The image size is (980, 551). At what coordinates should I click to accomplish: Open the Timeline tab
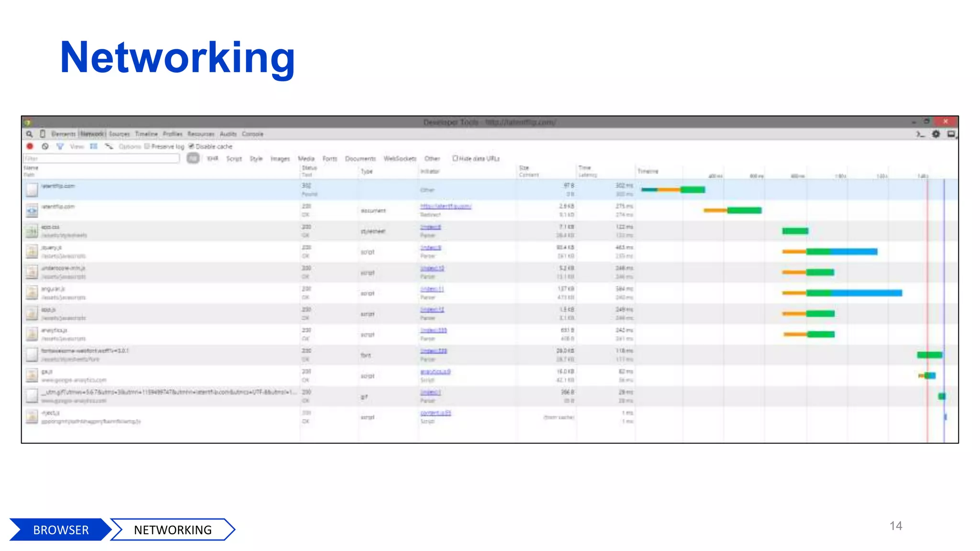(x=146, y=134)
